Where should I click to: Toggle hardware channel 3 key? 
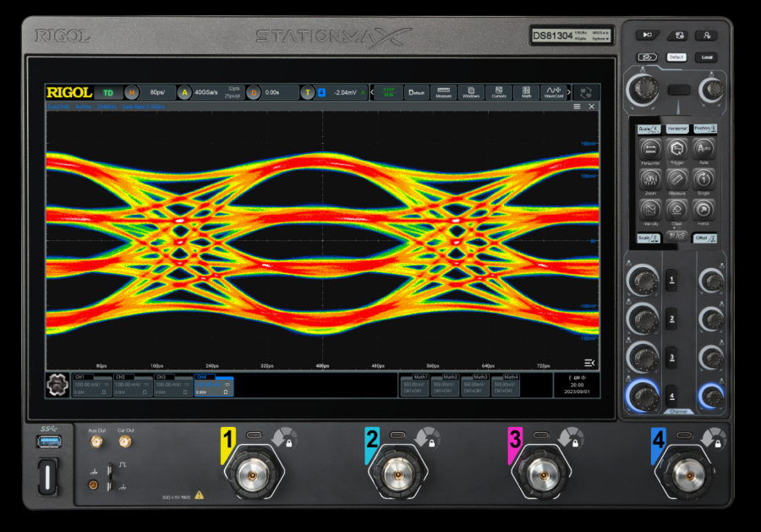pyautogui.click(x=671, y=358)
